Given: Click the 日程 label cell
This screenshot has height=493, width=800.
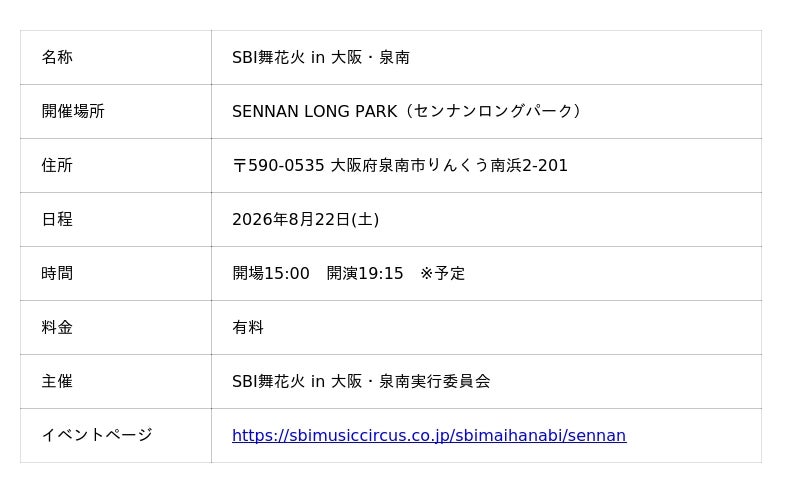Looking at the screenshot, I should (57, 220).
